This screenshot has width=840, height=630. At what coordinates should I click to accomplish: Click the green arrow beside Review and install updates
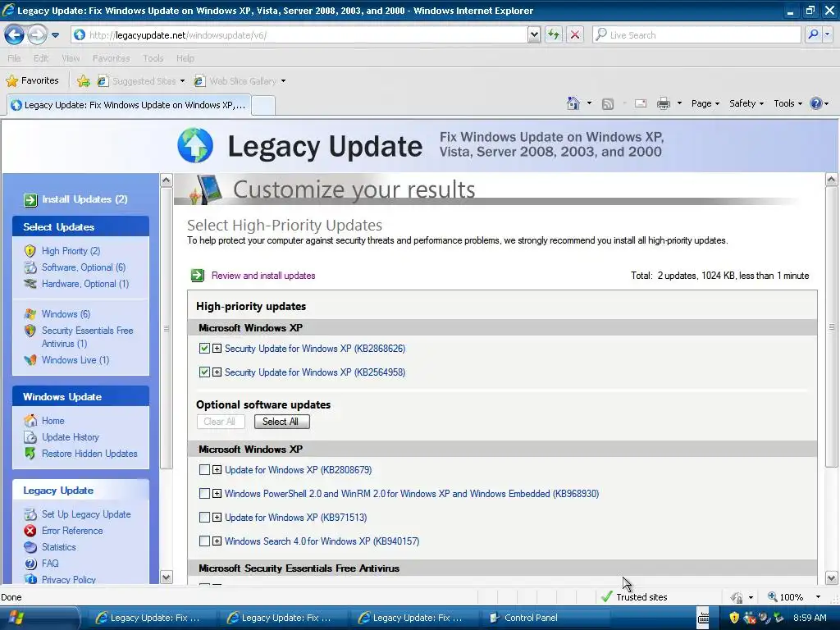click(x=198, y=276)
